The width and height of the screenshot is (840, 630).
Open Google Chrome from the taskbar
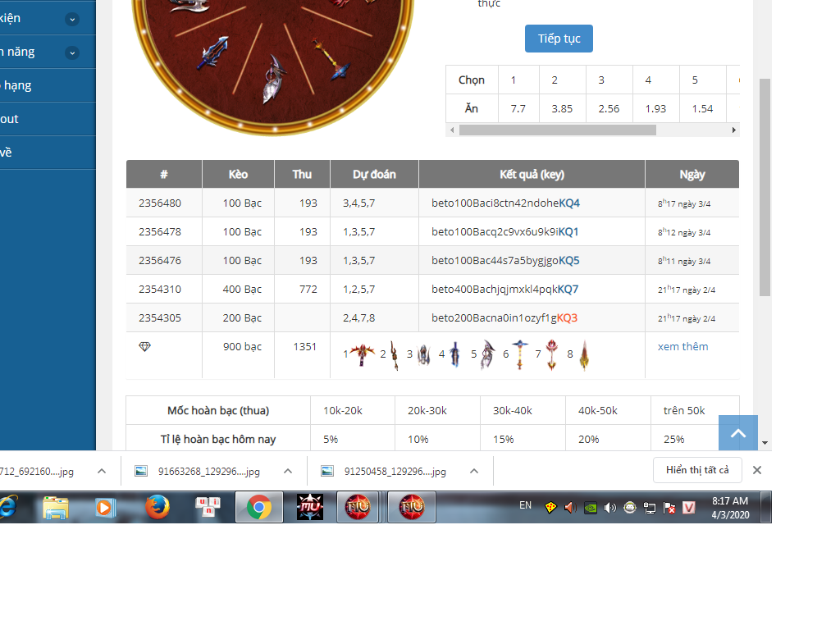coord(259,508)
